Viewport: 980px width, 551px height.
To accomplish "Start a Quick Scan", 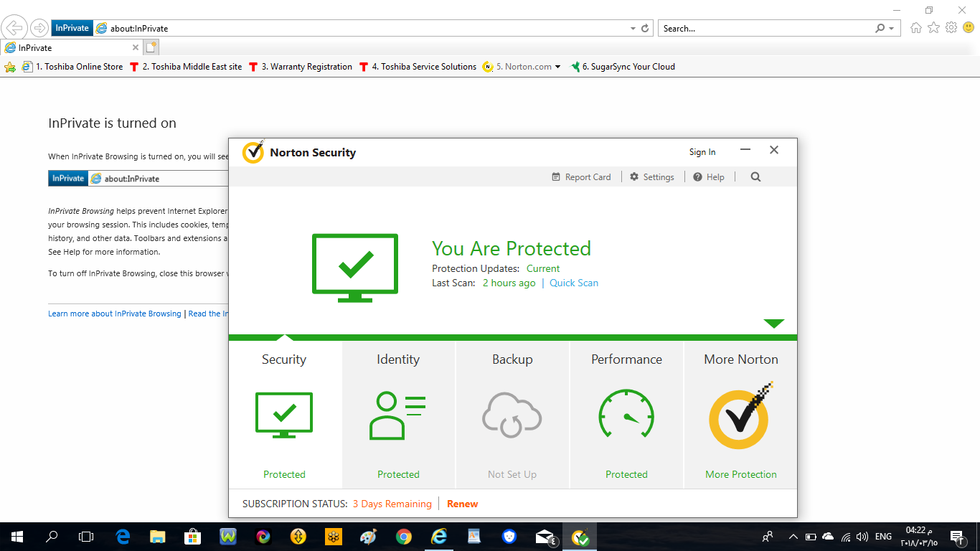I will click(x=574, y=283).
